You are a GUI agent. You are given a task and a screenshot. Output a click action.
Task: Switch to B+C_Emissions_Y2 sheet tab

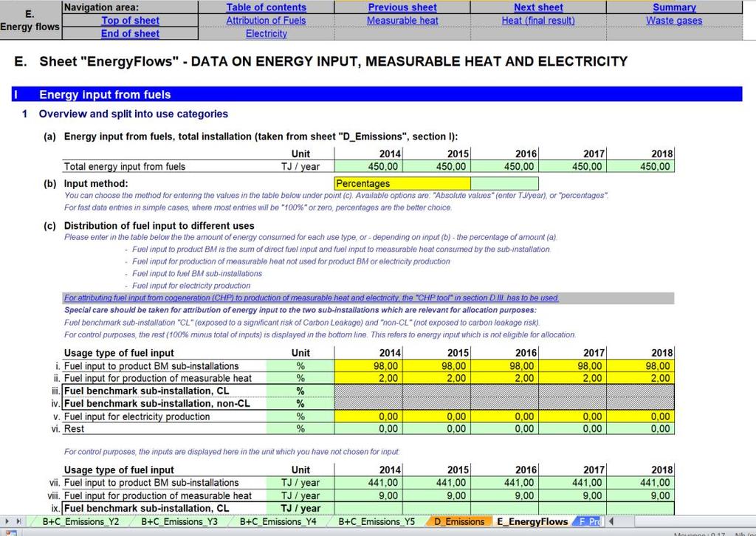click(80, 521)
